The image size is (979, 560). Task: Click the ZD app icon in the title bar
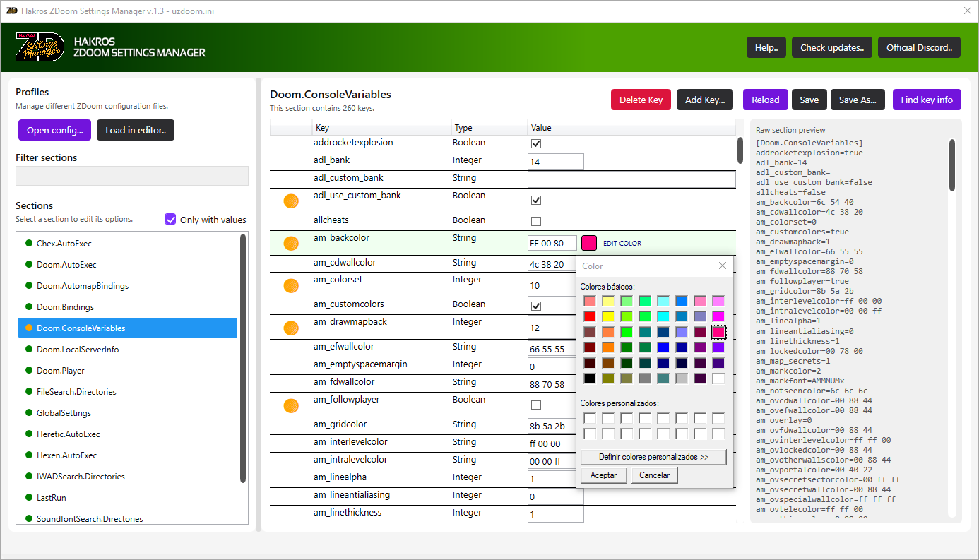point(11,11)
